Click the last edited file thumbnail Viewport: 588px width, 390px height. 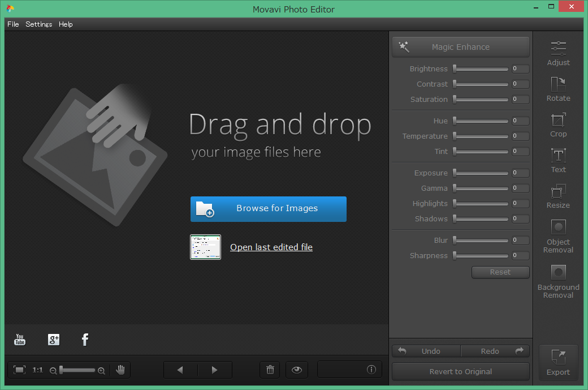point(205,247)
